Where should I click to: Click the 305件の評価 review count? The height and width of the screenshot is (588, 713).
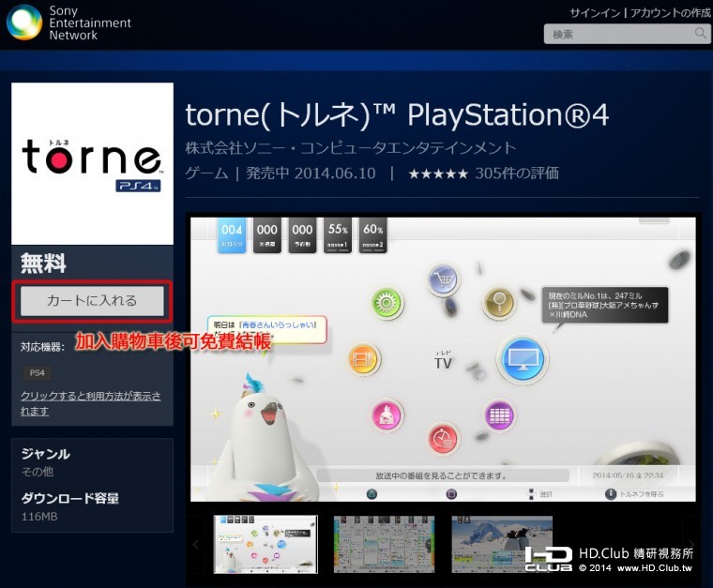517,173
